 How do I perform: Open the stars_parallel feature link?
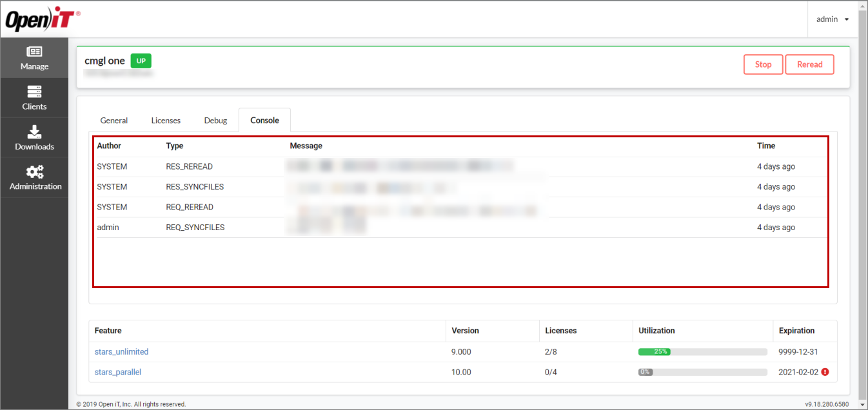pyautogui.click(x=117, y=372)
